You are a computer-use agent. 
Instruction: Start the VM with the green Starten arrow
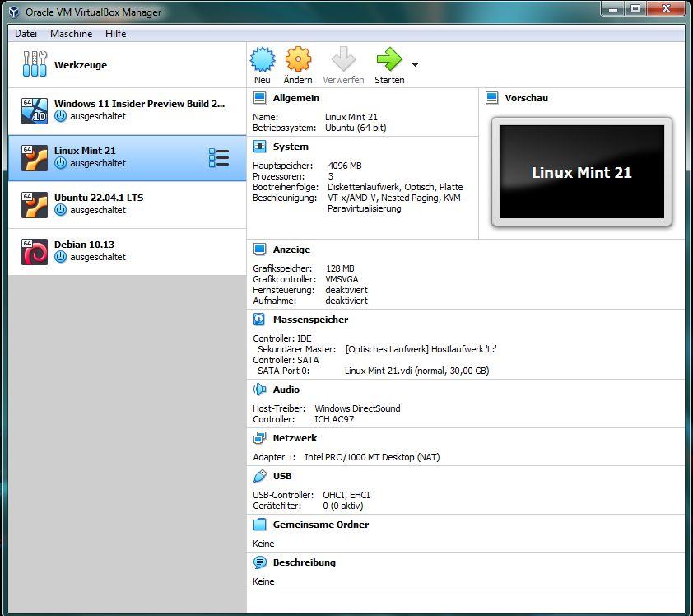coord(389,59)
